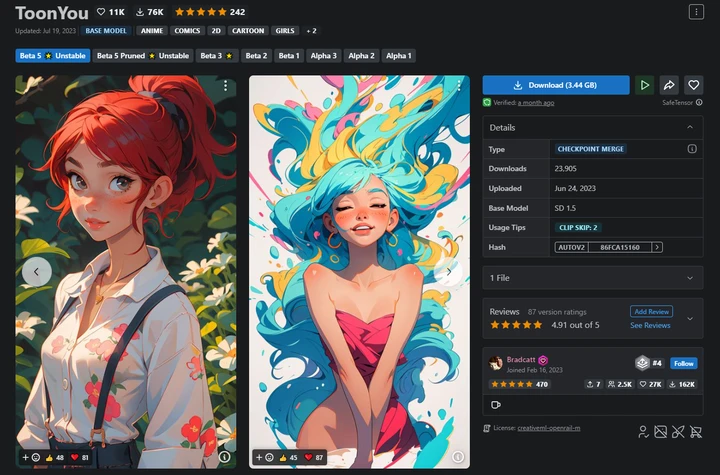
Task: Open the See Reviews link
Action: 650,325
